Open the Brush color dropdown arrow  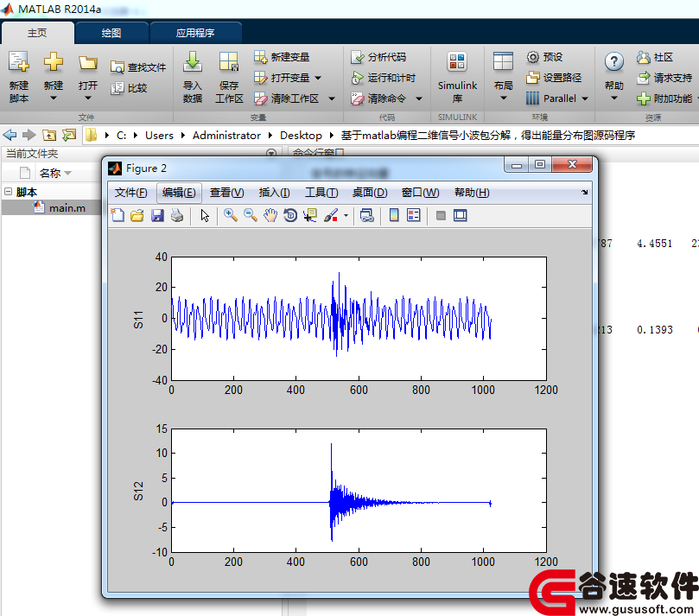346,215
